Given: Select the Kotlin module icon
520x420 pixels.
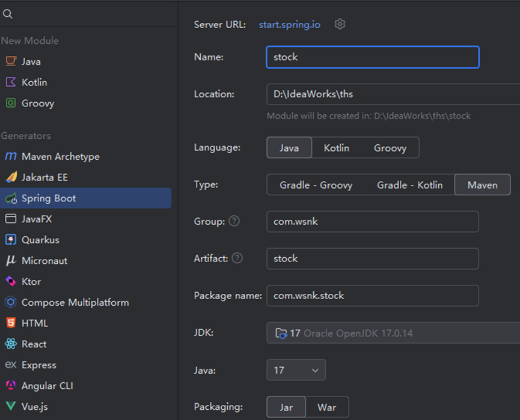Looking at the screenshot, I should [x=11, y=82].
